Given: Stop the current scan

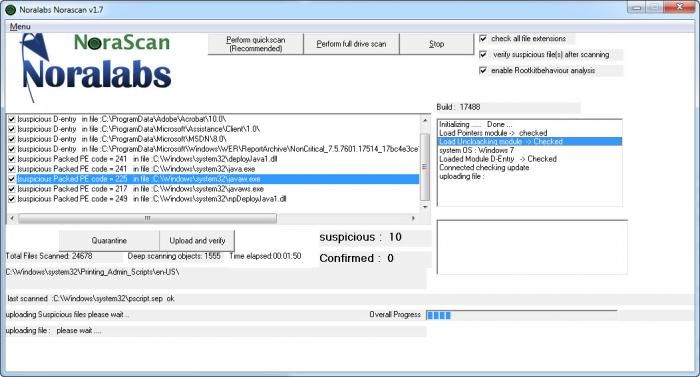Looking at the screenshot, I should (x=437, y=44).
